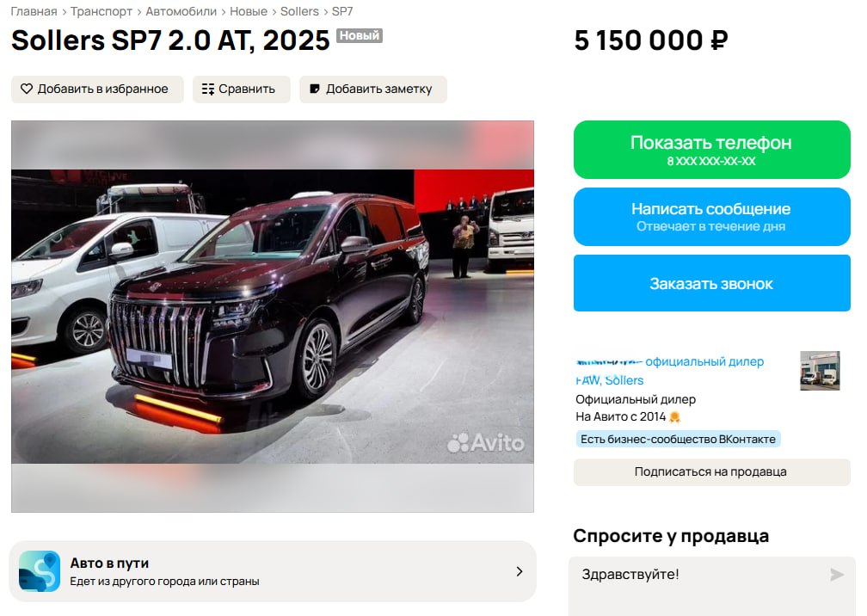
Task: Open the Автомобили breadcrumb link
Action: 181,11
